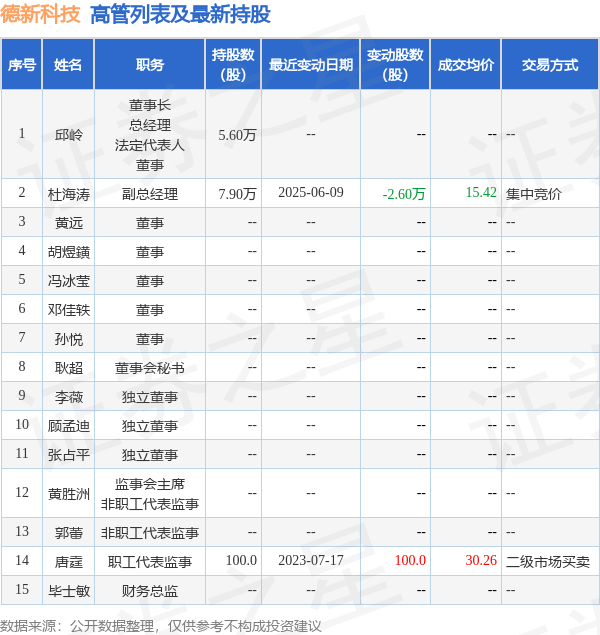Click 董事 in 黄远's row
Viewport: 600px width, 635px height.
click(x=150, y=223)
